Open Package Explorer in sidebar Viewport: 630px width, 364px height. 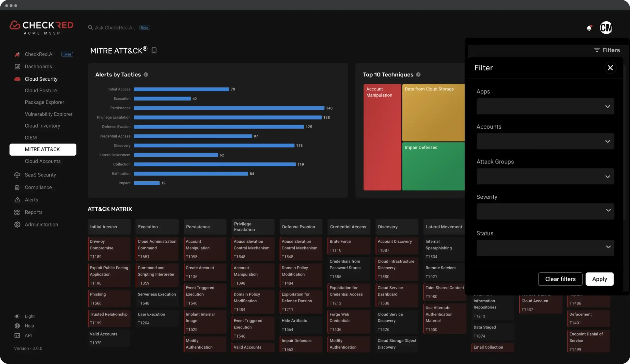tap(44, 102)
